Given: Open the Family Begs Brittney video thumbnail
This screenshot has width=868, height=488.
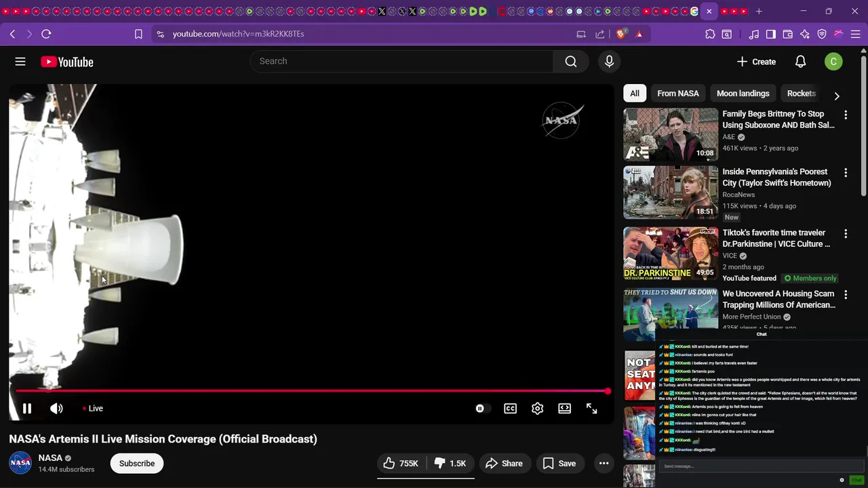Looking at the screenshot, I should (671, 134).
